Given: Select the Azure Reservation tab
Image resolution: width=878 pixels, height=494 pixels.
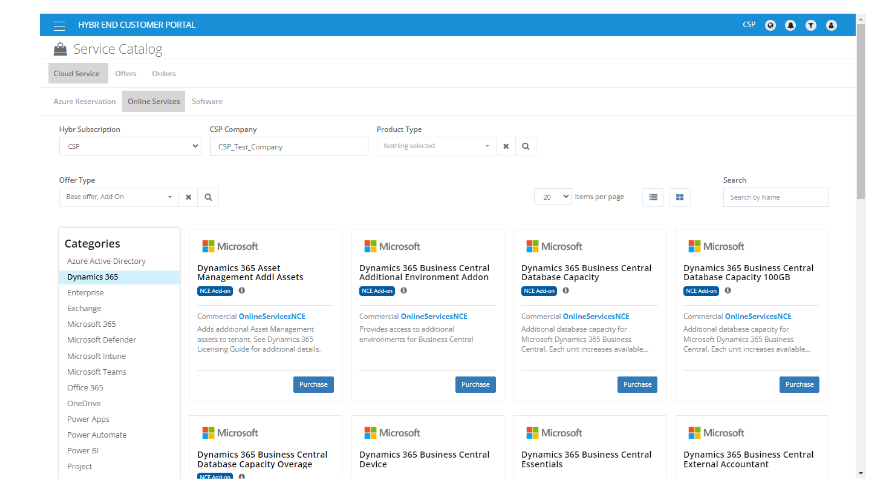Looking at the screenshot, I should tap(85, 101).
